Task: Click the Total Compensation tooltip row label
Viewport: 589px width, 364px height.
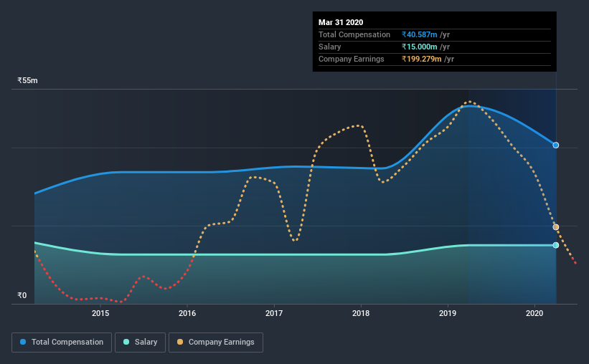Action: (x=354, y=34)
